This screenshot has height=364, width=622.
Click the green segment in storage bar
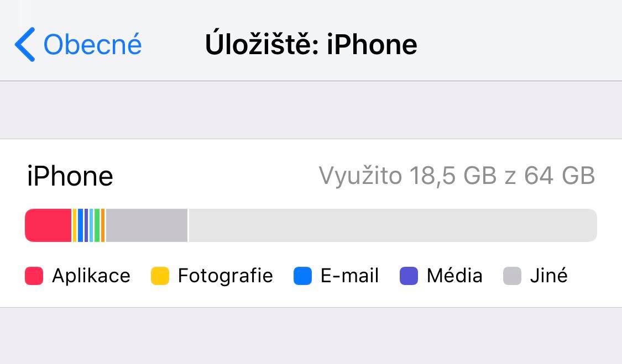click(x=97, y=225)
